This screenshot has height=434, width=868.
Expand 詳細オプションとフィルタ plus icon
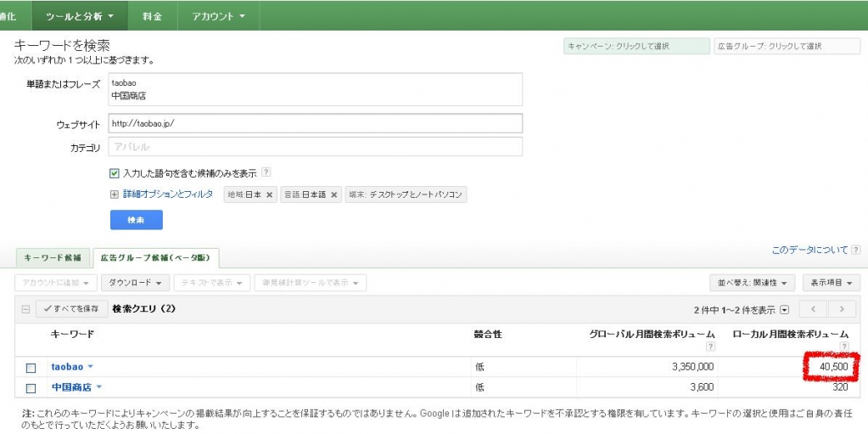click(x=115, y=194)
